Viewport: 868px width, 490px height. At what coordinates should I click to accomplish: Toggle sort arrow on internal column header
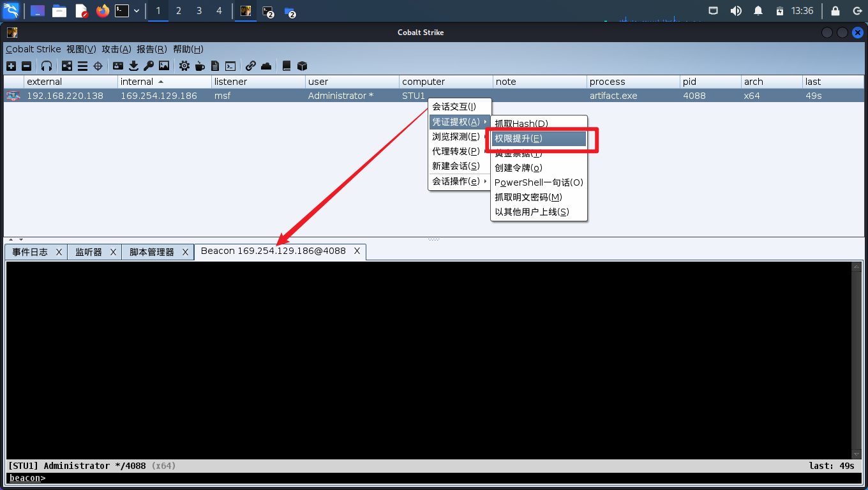[x=161, y=82]
